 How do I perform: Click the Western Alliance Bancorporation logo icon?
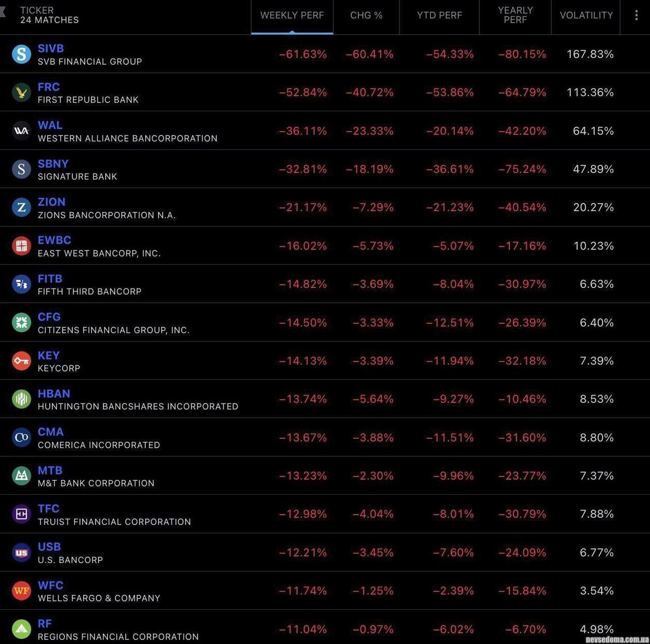point(21,131)
